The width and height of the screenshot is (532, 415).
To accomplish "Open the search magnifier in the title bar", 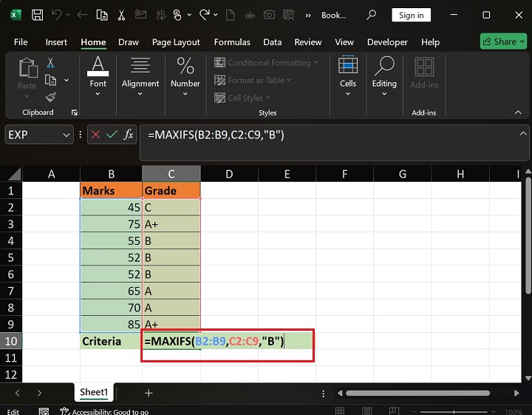I will [372, 15].
